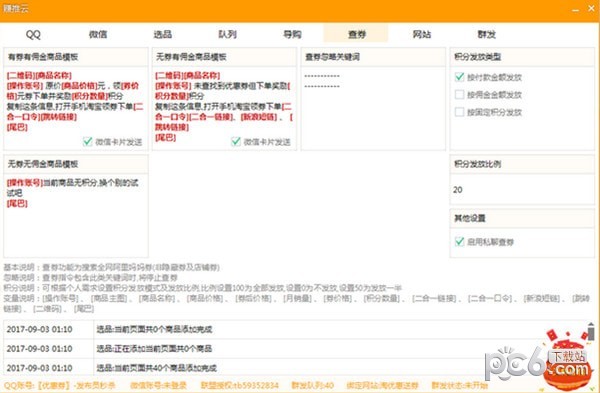Image resolution: width=600 pixels, height=393 pixels.
Task: Click 绑定网站 status bar entry
Action: point(383,385)
